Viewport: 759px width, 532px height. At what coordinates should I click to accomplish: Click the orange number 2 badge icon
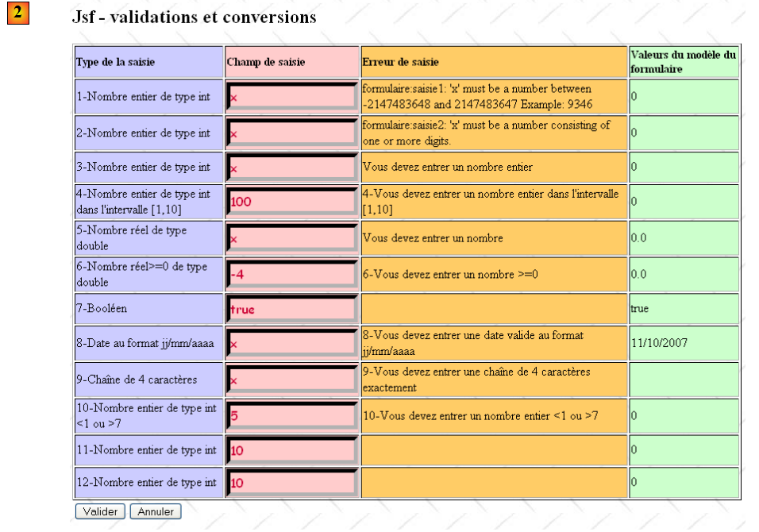pyautogui.click(x=17, y=15)
